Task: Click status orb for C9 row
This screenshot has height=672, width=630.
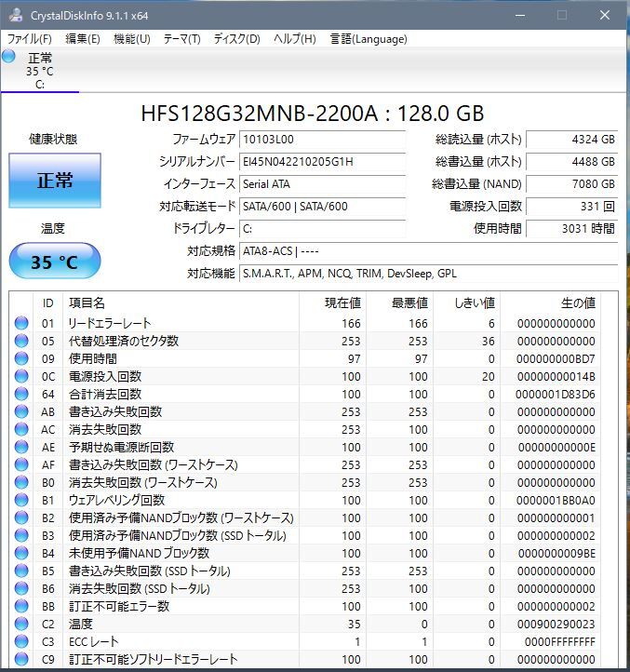Action: [21, 659]
